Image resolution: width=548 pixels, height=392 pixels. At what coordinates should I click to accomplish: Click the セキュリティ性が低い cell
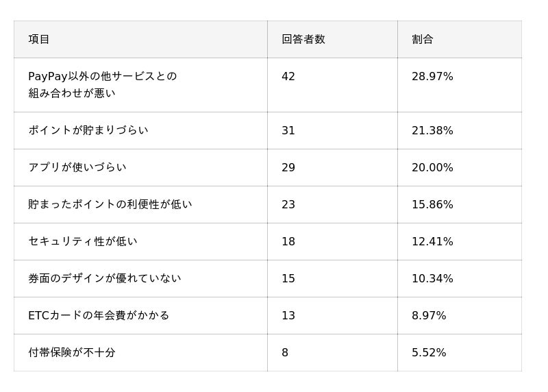pyautogui.click(x=82, y=241)
